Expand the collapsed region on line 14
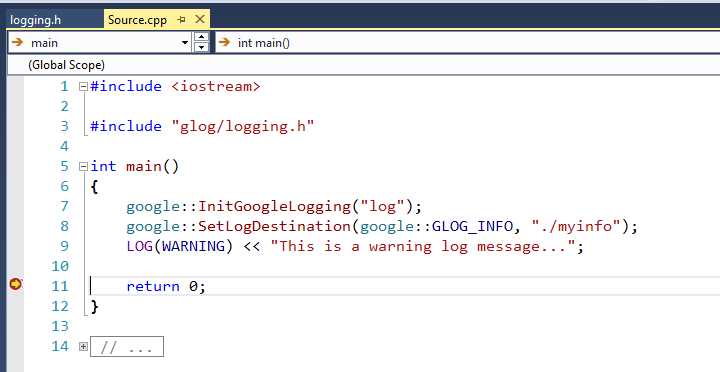720x372 pixels. [83, 346]
